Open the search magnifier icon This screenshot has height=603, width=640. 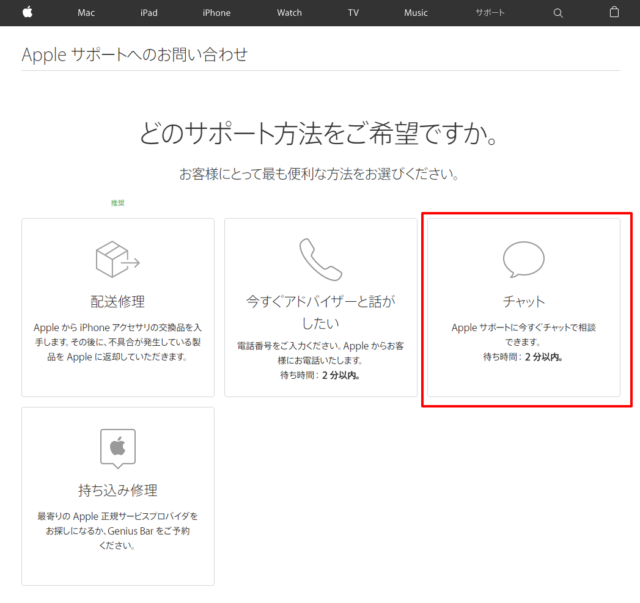(558, 13)
